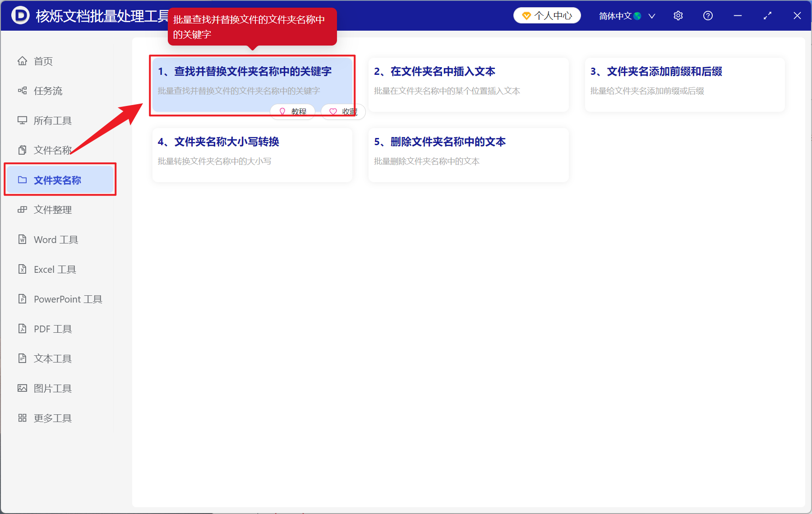Image resolution: width=812 pixels, height=514 pixels.
Task: Select the Excel 工具 sidebar icon
Action: click(x=23, y=269)
